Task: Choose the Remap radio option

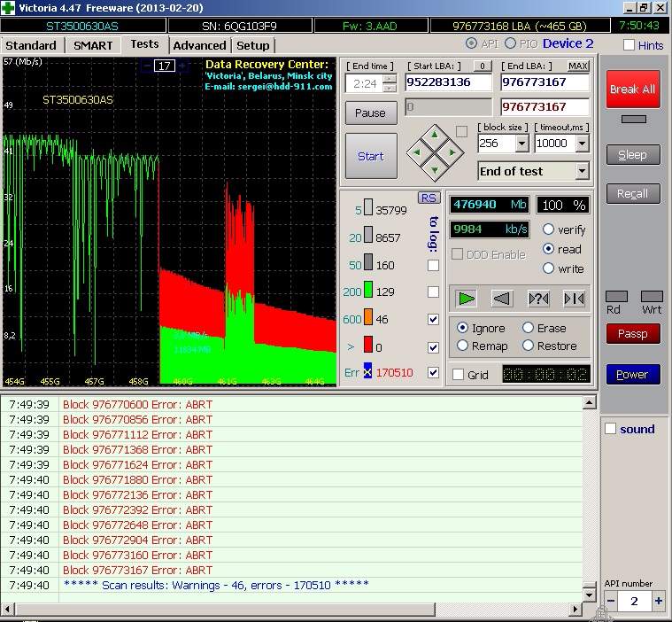Action: (462, 346)
